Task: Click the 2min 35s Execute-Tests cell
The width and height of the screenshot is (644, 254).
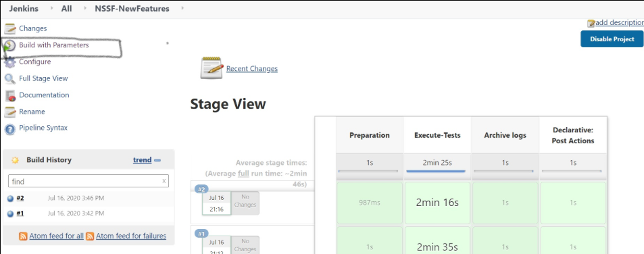Action: click(437, 240)
